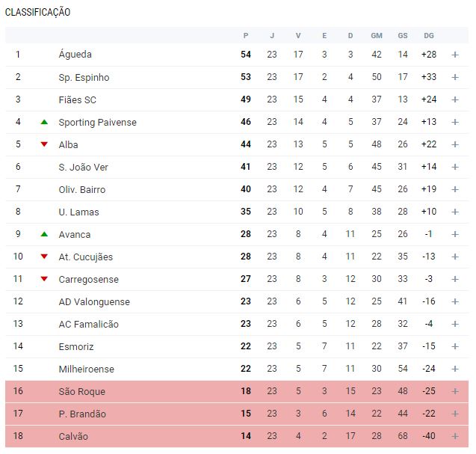Open the AC Famalicão team link

88,324
